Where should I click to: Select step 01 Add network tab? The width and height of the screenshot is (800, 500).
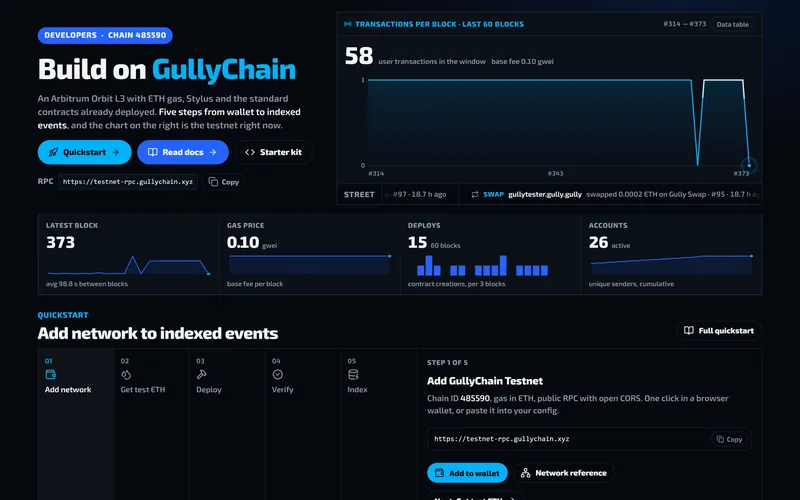click(76, 424)
